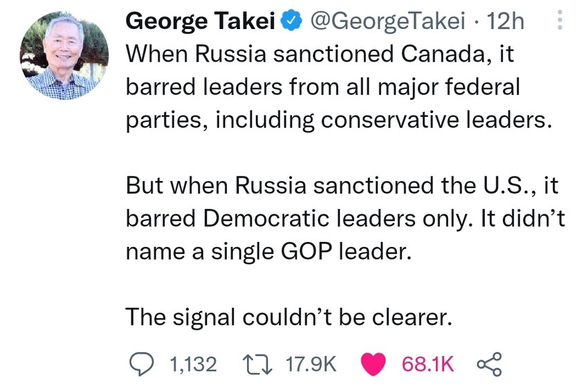Click the George Takei display name
This screenshot has height=390, width=588.
pos(201,23)
